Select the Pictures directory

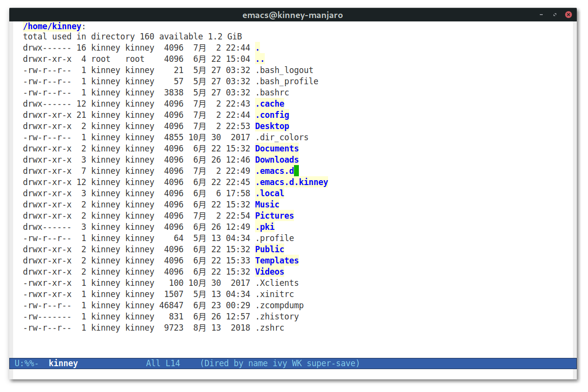click(274, 216)
